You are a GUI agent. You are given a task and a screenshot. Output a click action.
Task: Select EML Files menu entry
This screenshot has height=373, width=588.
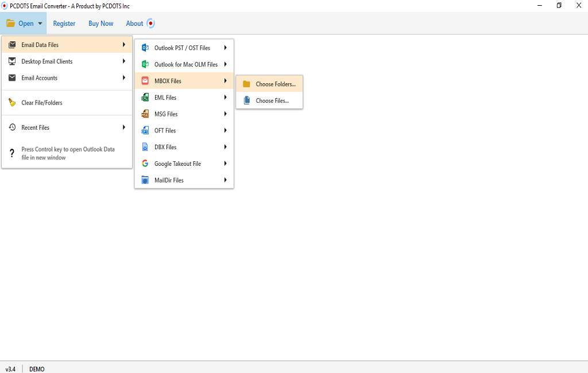click(184, 98)
